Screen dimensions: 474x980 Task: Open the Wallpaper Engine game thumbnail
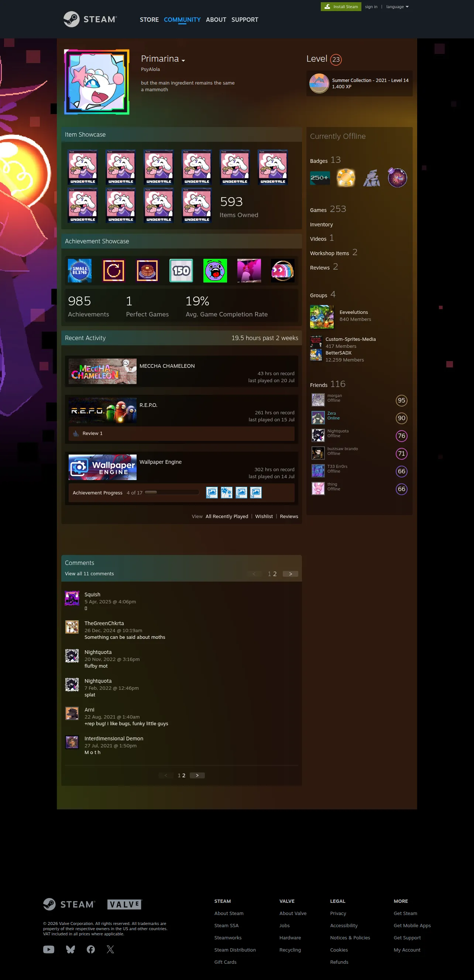[x=102, y=467]
